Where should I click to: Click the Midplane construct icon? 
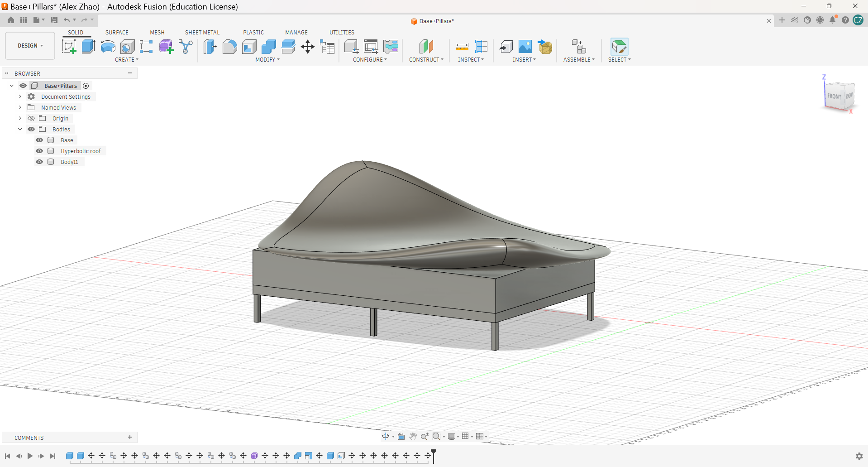pos(426,47)
